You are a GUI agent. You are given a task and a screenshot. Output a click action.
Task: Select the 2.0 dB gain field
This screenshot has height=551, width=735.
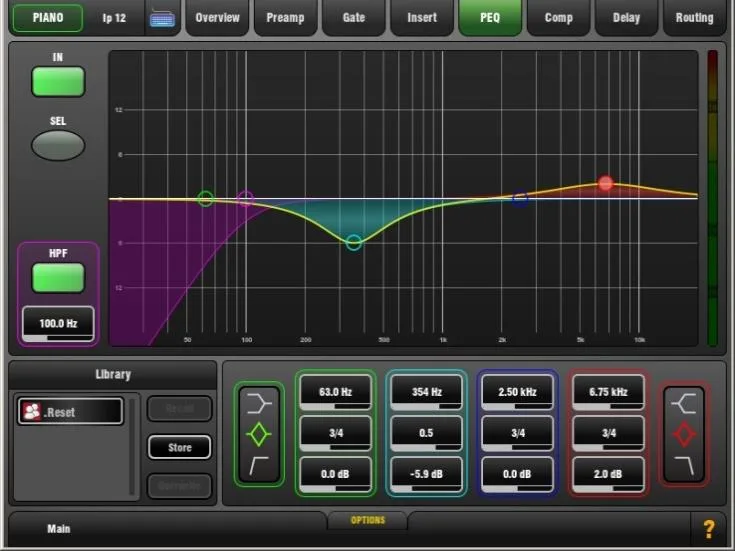click(x=608, y=474)
